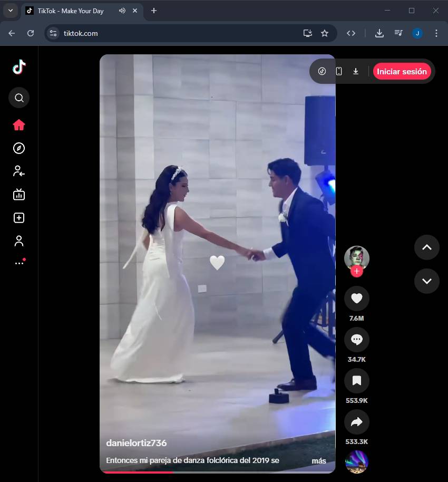Open the Explore compass icon
Screen dimensions: 448x482
(19, 148)
